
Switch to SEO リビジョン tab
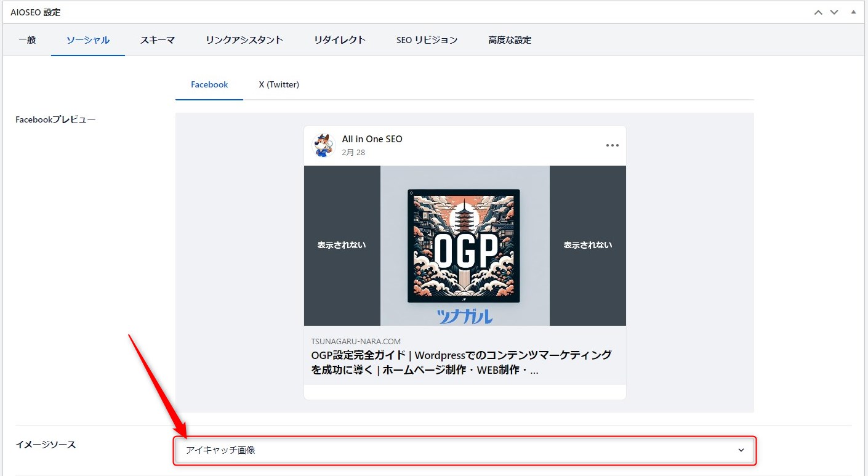coord(427,40)
